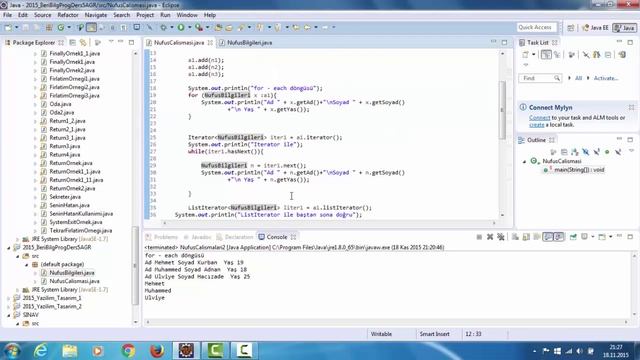Collapse NufusCalismasi class in Outline

(x=524, y=162)
